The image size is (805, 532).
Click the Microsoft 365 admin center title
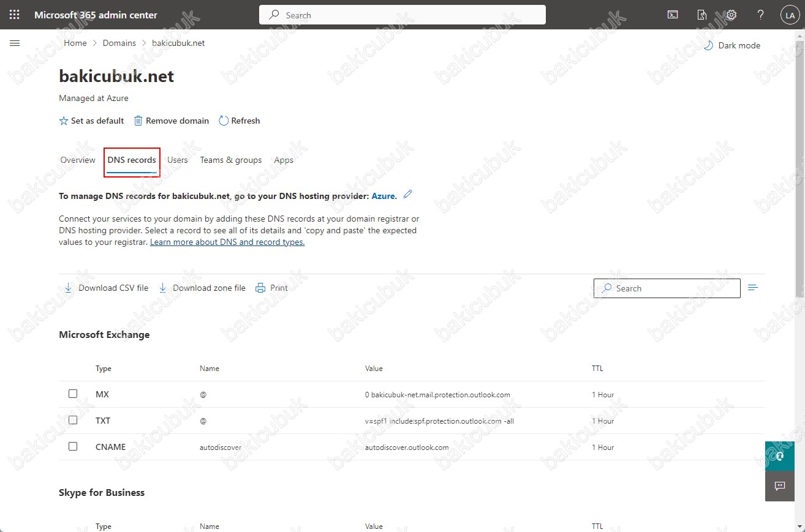(x=96, y=15)
